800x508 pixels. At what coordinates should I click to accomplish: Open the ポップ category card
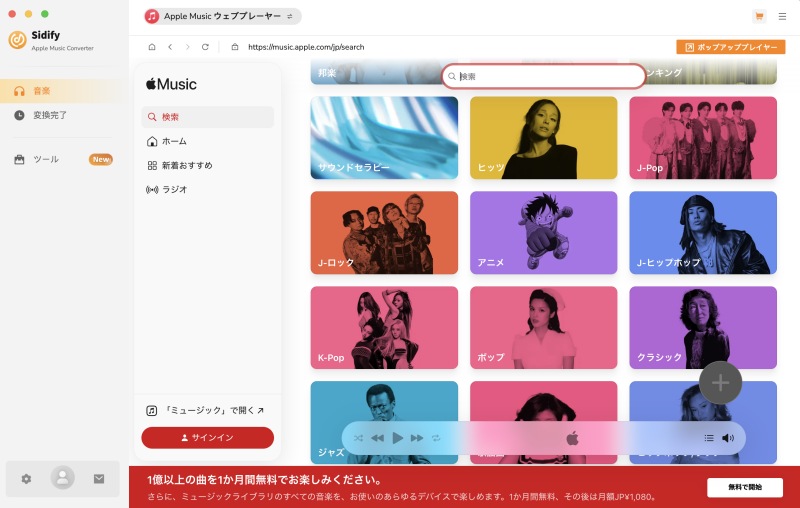[543, 327]
